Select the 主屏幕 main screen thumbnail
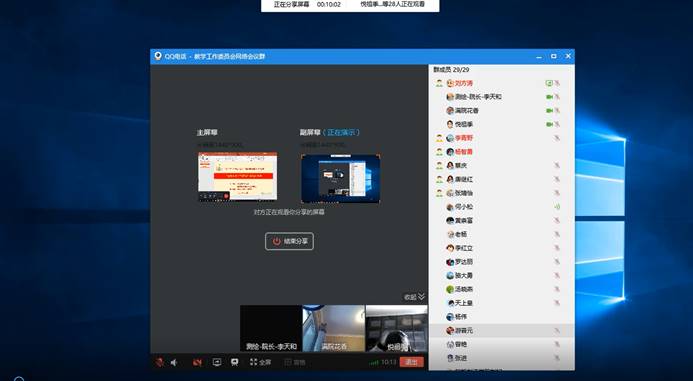The image size is (693, 381). [237, 176]
